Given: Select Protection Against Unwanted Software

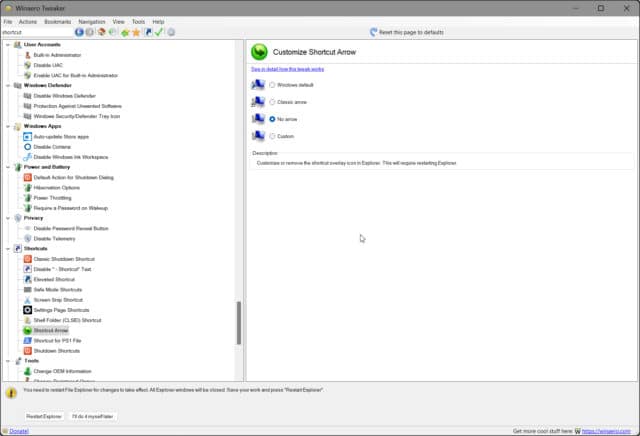Looking at the screenshot, I should click(x=78, y=106).
